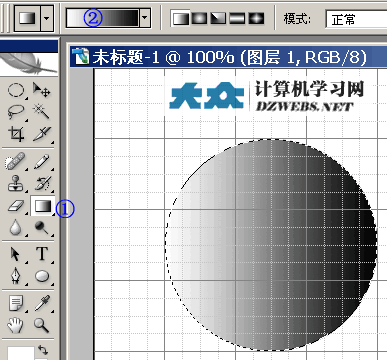Swap foreground and background colors
This screenshot has height=360, width=387.
[x=43, y=350]
